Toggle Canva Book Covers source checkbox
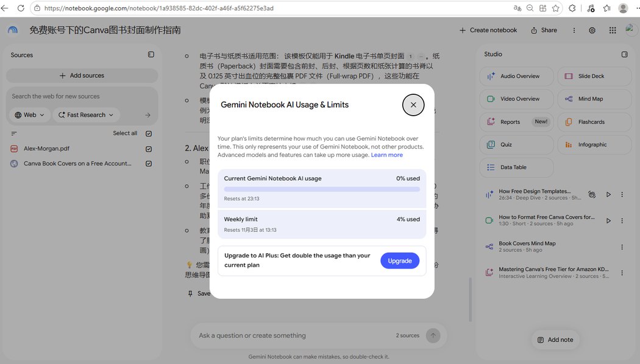The image size is (640, 364). point(149,164)
